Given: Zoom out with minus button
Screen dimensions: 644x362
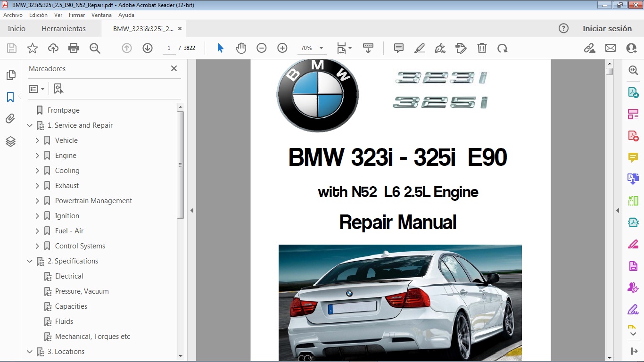Looking at the screenshot, I should (x=262, y=48).
